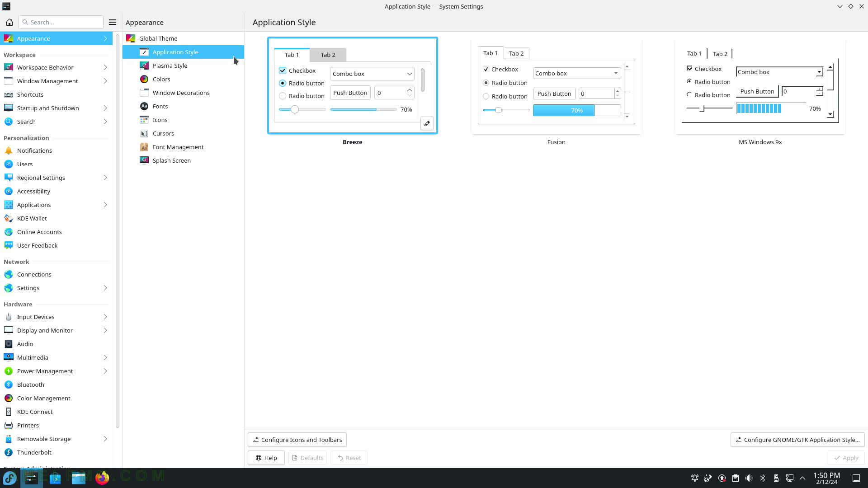Open Notifications bell icon

point(9,150)
